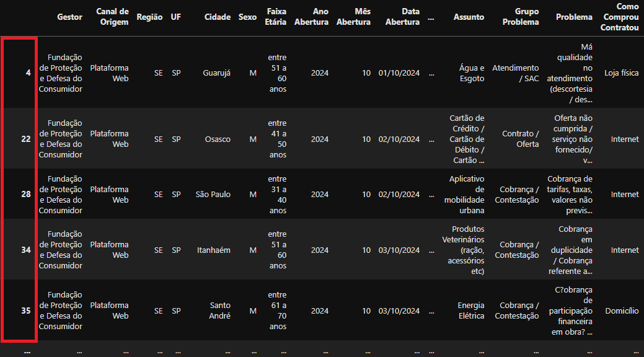Click the Assunto column header
The width and height of the screenshot is (644, 357).
[x=469, y=17]
